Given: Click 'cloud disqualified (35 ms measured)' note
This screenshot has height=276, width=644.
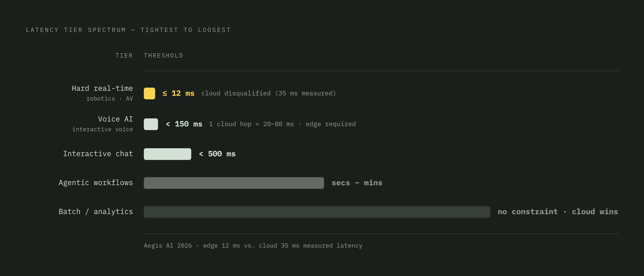Looking at the screenshot, I should coord(269,93).
